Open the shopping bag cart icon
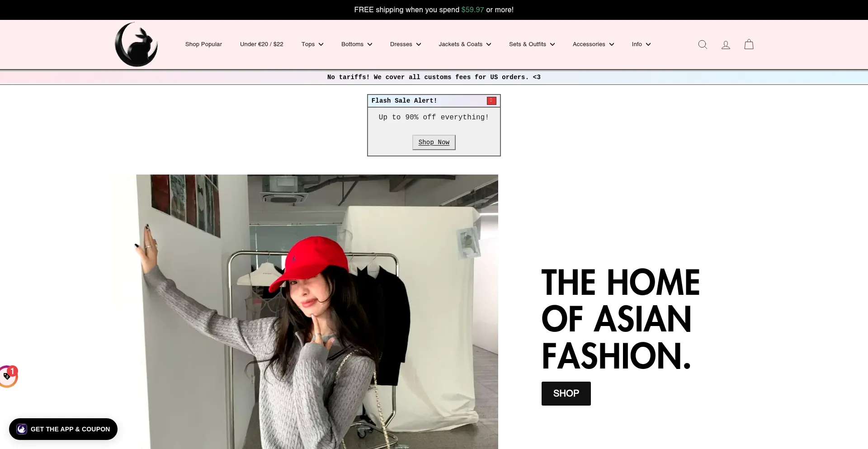 point(749,44)
